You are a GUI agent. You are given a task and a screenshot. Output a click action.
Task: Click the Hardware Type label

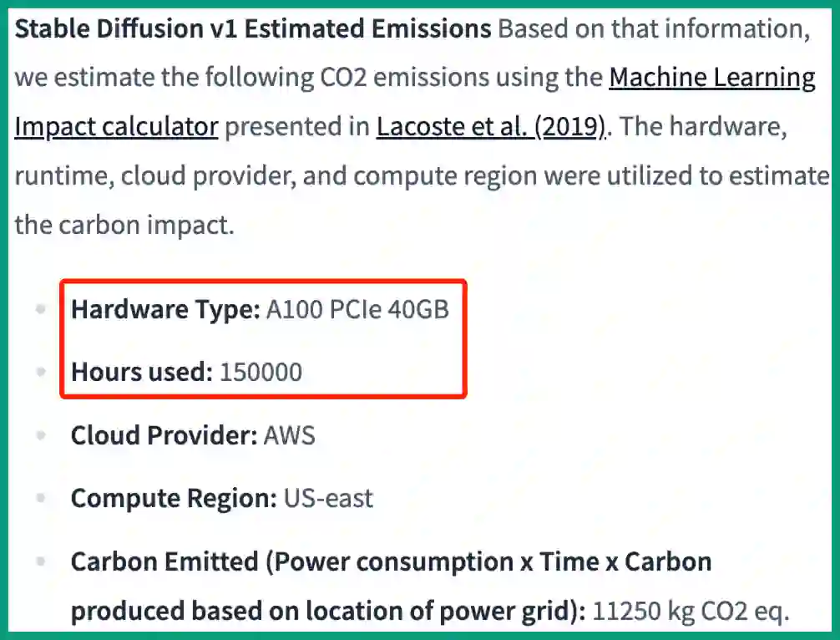tap(165, 310)
